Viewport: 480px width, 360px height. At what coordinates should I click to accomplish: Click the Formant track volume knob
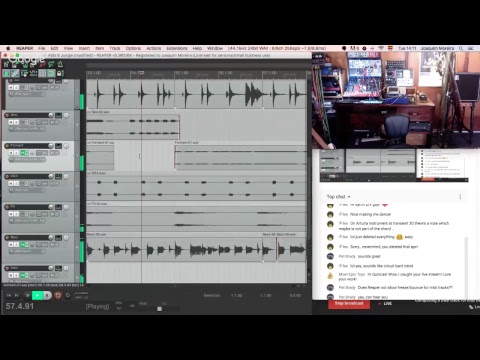[x=51, y=146]
